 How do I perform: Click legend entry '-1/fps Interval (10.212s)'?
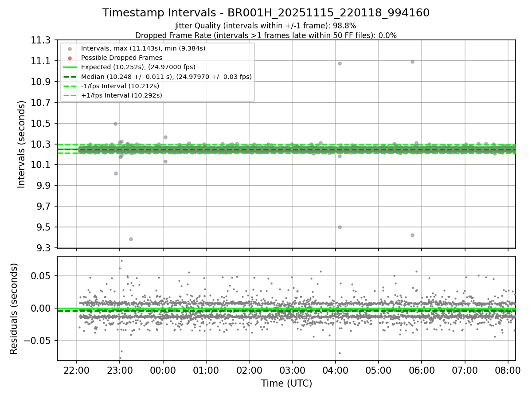click(x=120, y=86)
